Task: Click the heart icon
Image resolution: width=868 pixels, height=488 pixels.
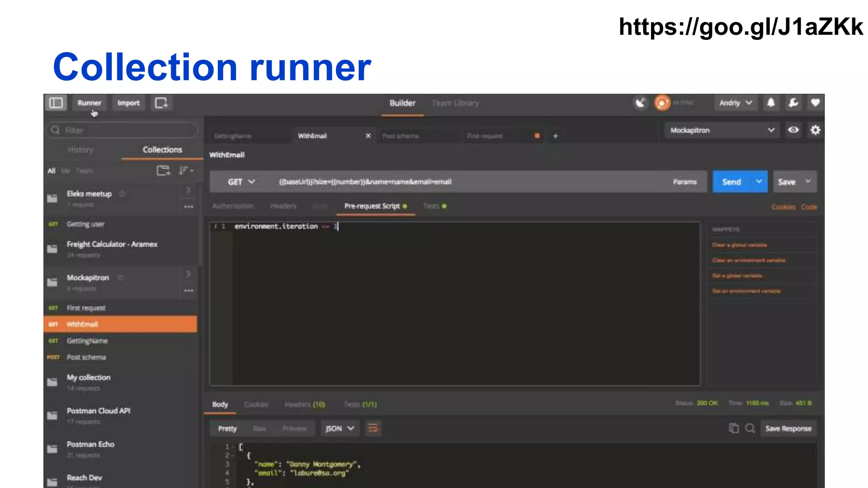Action: click(815, 103)
